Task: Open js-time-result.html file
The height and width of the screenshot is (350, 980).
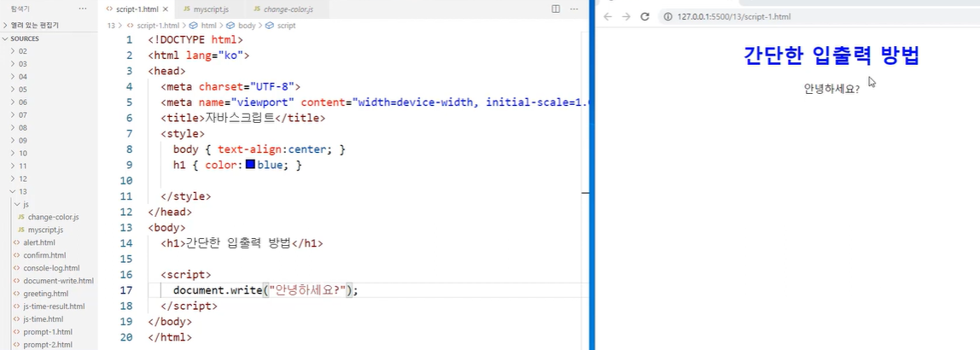Action: pyautogui.click(x=49, y=306)
